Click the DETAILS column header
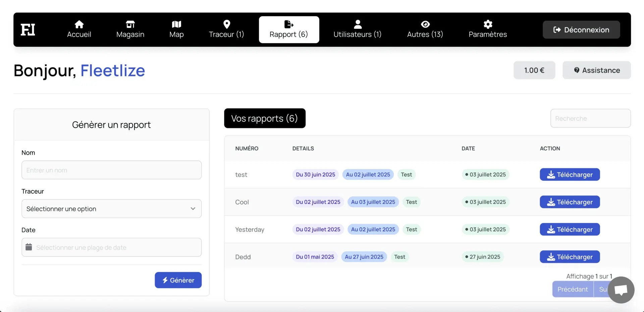Image resolution: width=644 pixels, height=312 pixels. [x=303, y=148]
